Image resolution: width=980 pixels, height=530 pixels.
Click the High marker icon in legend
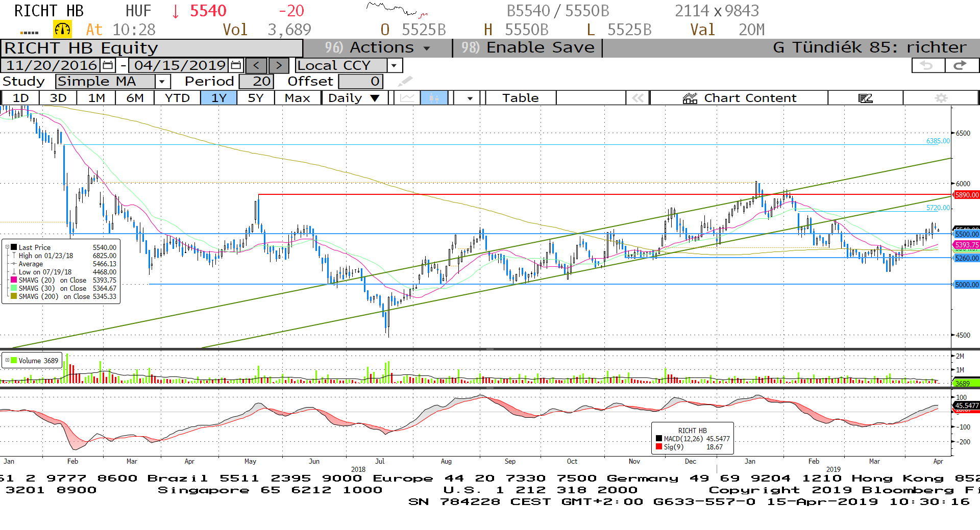(14, 256)
